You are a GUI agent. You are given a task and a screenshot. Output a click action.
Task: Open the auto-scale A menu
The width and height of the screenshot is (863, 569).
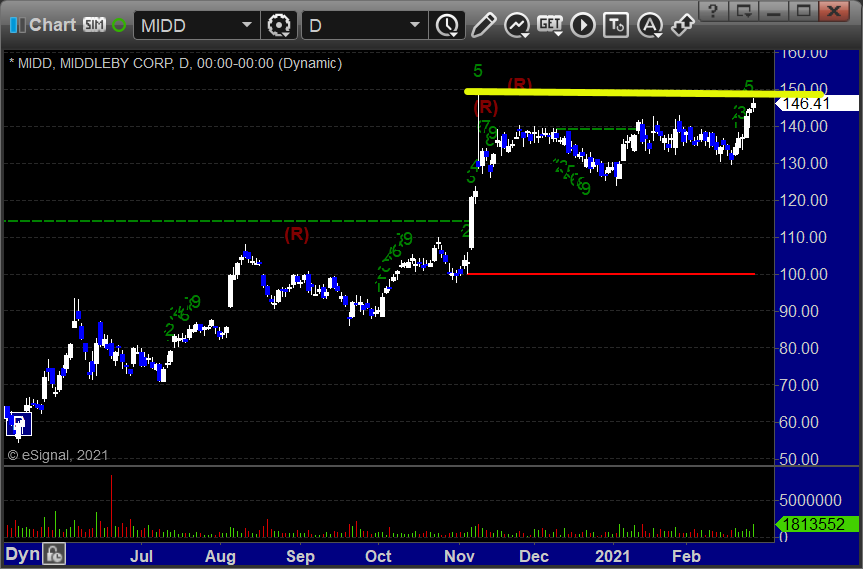[650, 25]
